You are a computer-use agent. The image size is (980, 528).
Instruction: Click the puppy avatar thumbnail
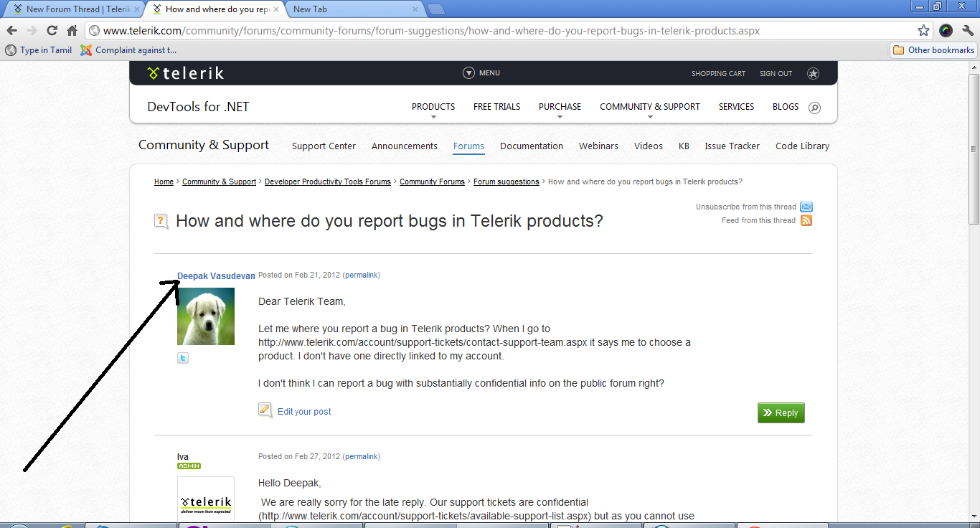[x=206, y=316]
